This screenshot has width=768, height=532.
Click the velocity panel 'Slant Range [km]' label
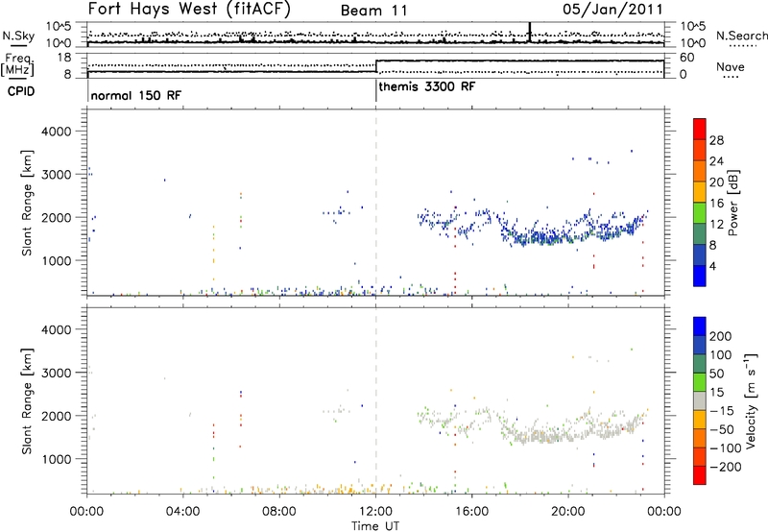tap(27, 401)
